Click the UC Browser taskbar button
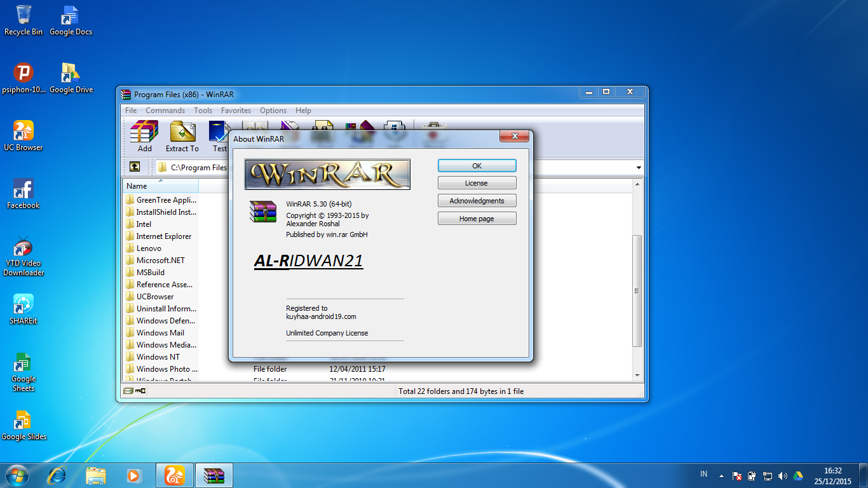 (x=175, y=475)
